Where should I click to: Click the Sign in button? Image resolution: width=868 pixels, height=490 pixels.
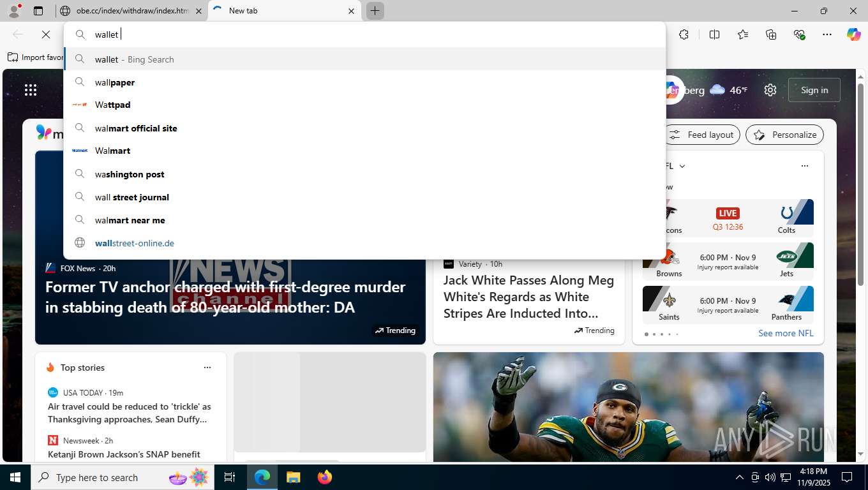(x=814, y=90)
